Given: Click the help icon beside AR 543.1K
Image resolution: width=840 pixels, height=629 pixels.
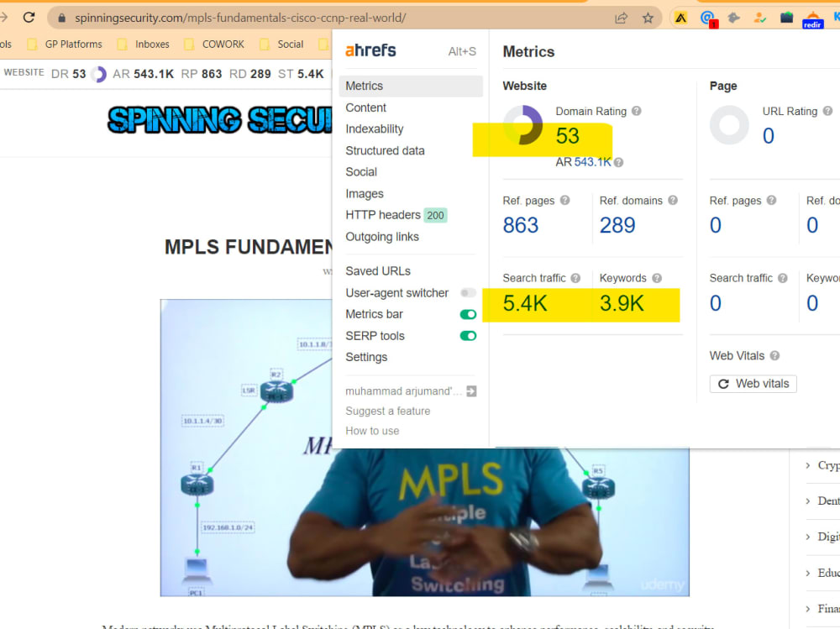Looking at the screenshot, I should pyautogui.click(x=618, y=162).
